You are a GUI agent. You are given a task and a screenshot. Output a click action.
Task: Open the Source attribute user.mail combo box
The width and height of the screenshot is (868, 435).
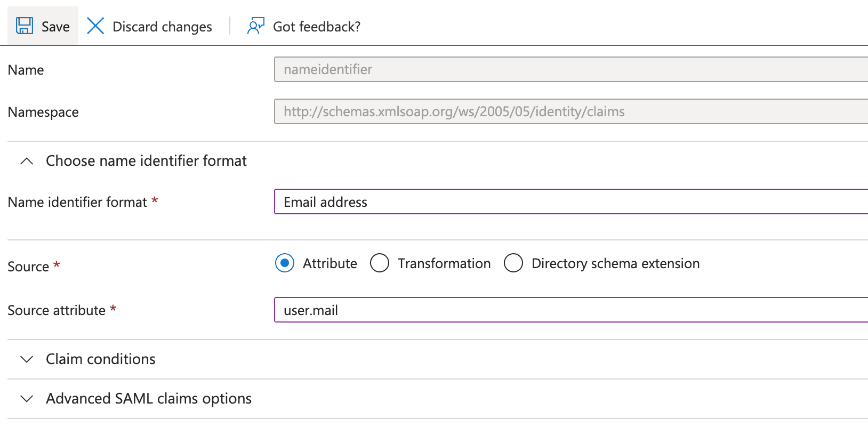point(570,310)
